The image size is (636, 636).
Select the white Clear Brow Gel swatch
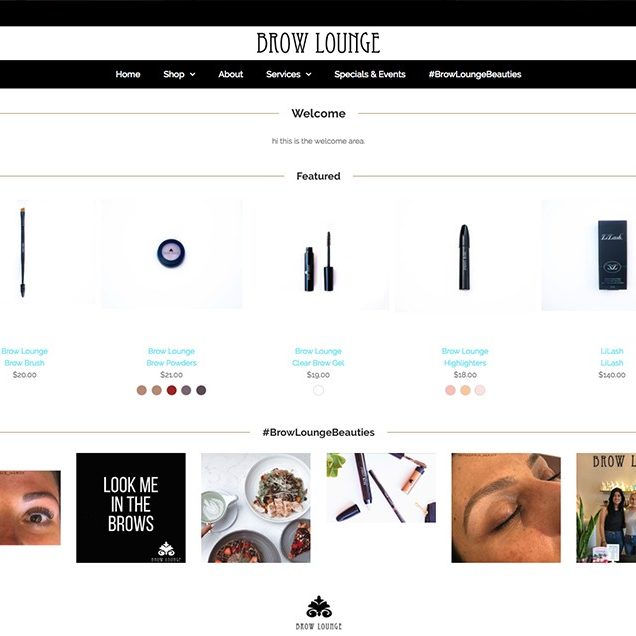[x=318, y=390]
